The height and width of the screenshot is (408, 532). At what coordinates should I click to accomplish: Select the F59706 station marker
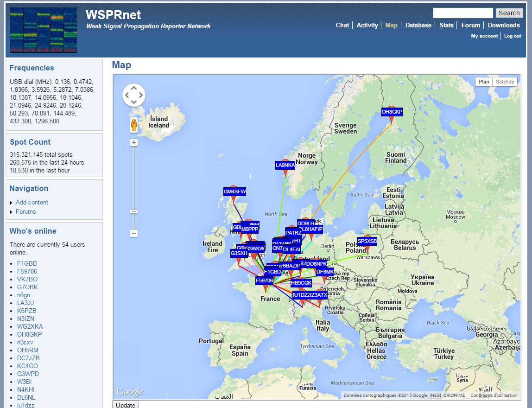264,280
